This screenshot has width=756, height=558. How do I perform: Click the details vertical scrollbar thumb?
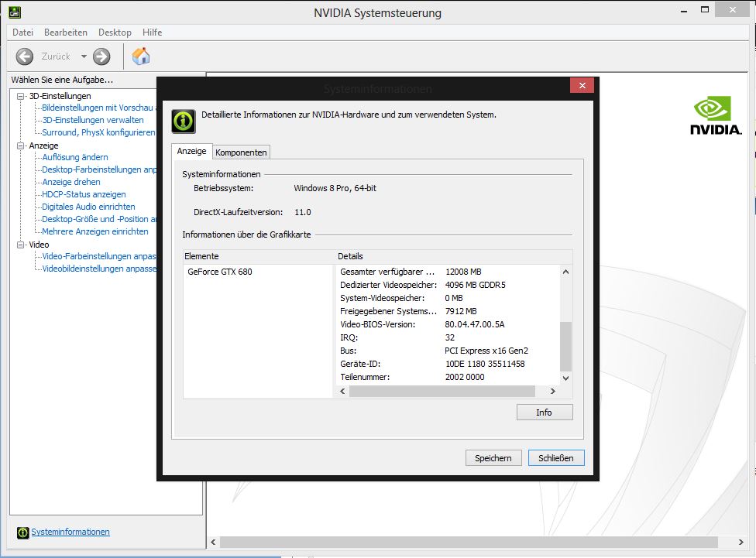coord(566,346)
